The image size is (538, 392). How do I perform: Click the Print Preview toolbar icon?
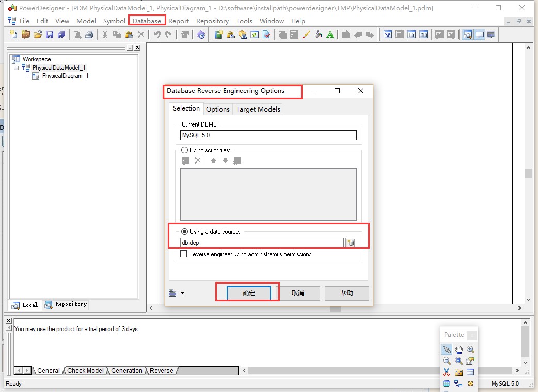tap(77, 34)
